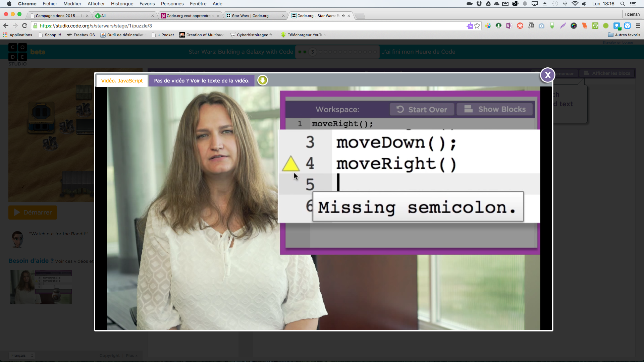Click the blue chat bubble extension icon
This screenshot has width=644, height=362.
click(x=616, y=26)
